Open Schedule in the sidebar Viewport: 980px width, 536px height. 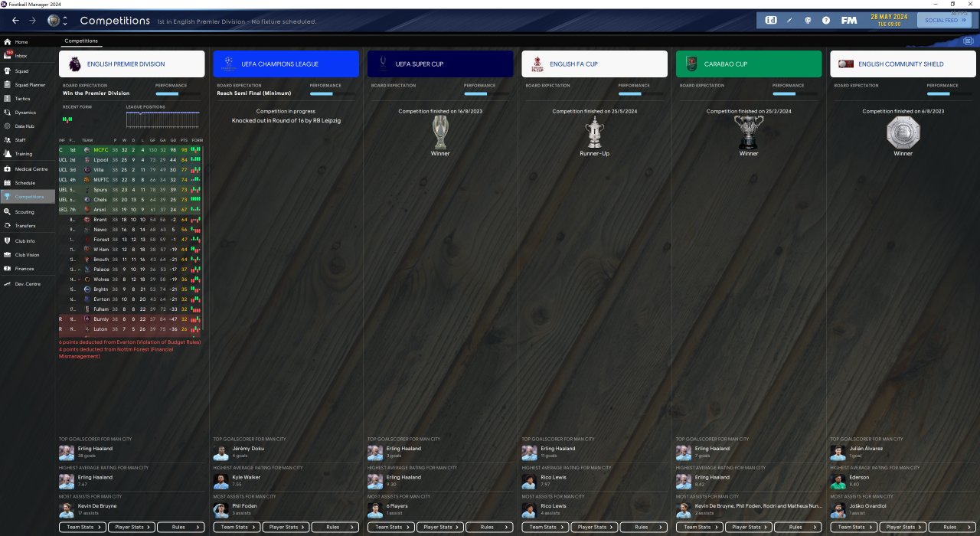[x=28, y=183]
